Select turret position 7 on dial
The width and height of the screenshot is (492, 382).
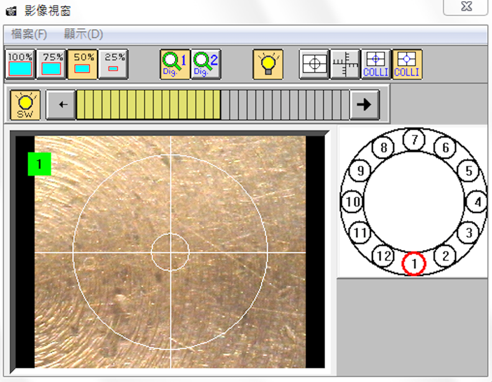coord(414,140)
